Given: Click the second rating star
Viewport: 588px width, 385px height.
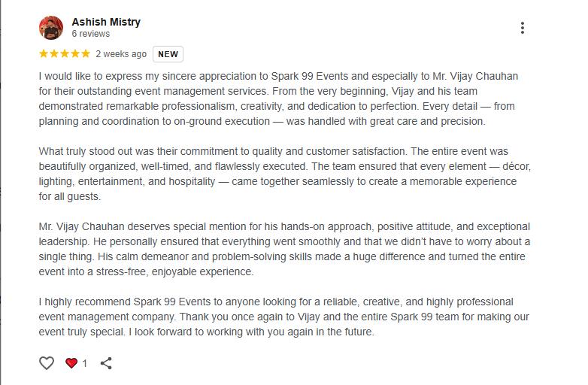Looking at the screenshot, I should tap(54, 54).
